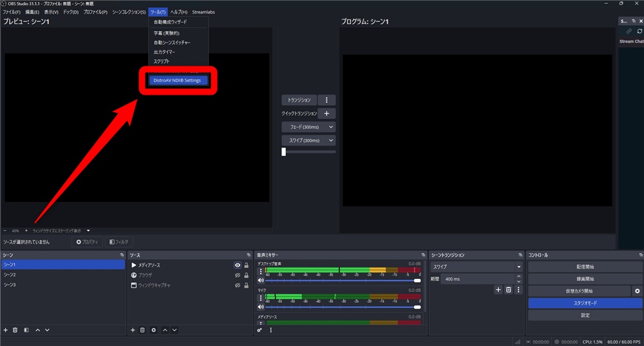Image resolution: width=644 pixels, height=346 pixels.
Task: Toggle the lock on メディアソース
Action: (x=247, y=265)
